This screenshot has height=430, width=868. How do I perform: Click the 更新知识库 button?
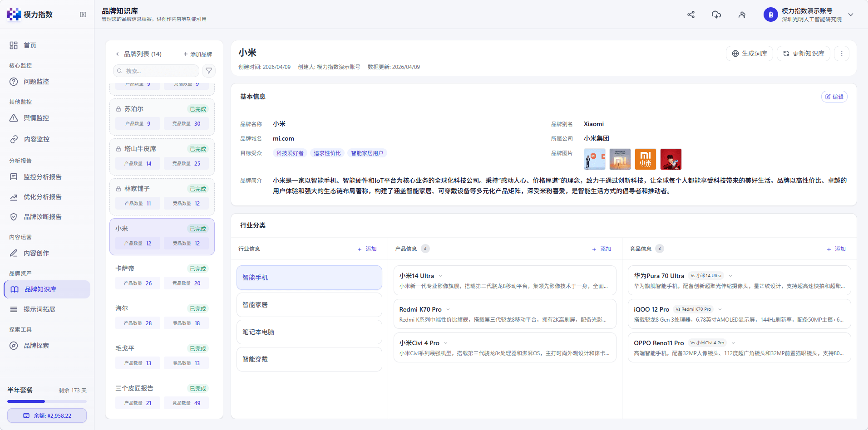804,54
